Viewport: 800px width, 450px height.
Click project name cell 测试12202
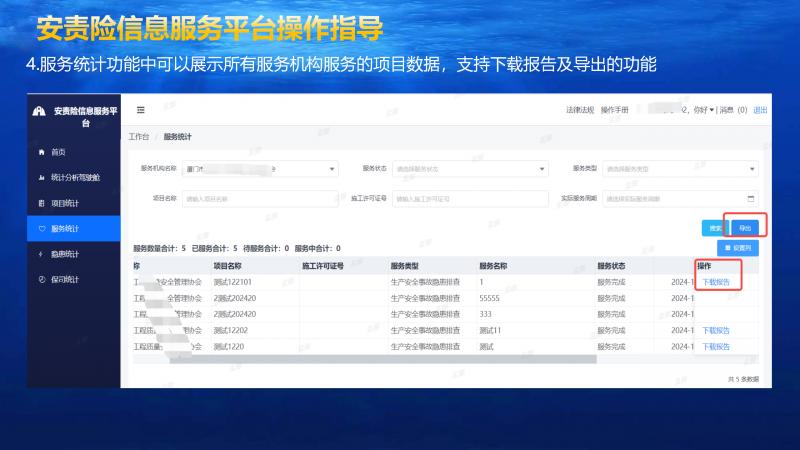pos(231,331)
